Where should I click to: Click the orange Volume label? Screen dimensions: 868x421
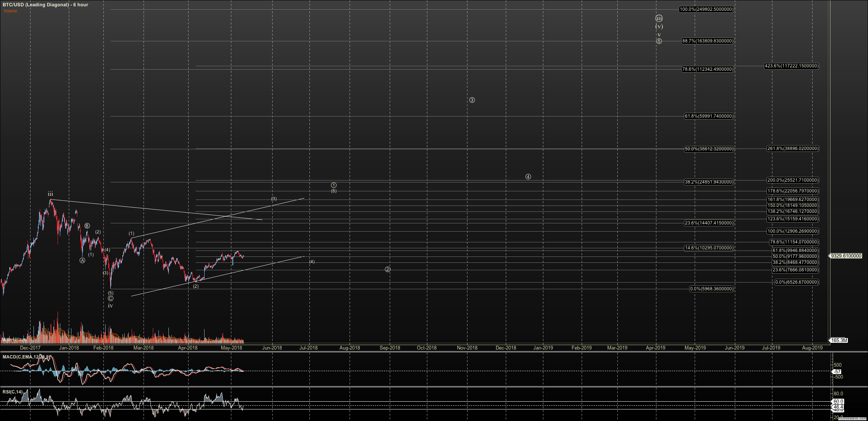[10, 11]
